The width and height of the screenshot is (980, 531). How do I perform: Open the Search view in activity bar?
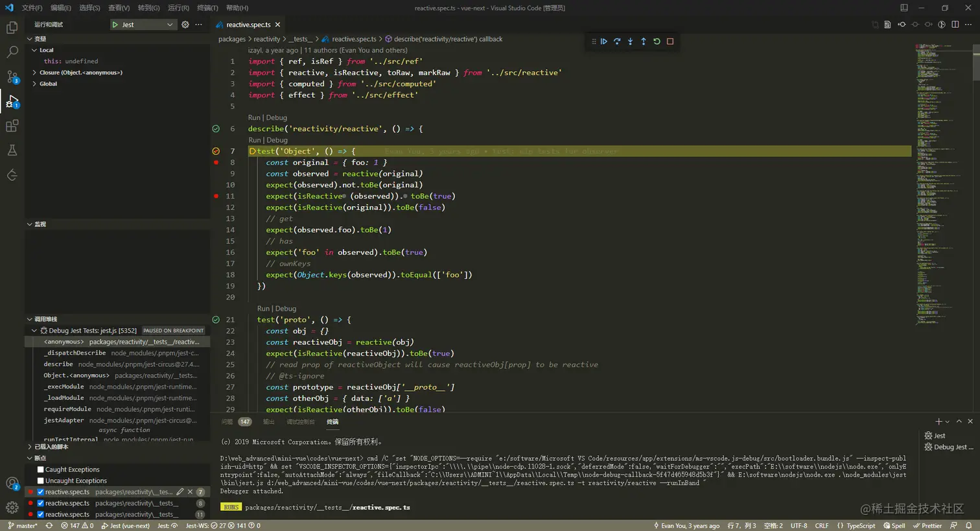pyautogui.click(x=12, y=53)
